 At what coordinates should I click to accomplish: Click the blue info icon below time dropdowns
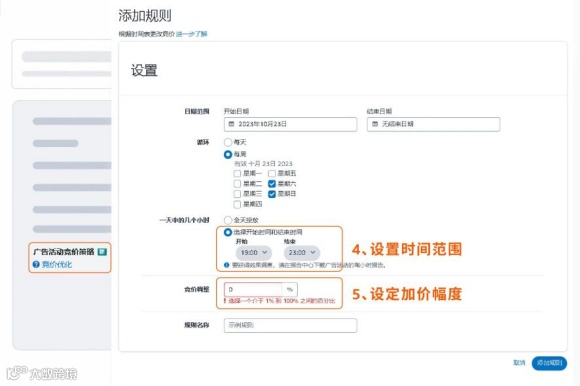(226, 265)
